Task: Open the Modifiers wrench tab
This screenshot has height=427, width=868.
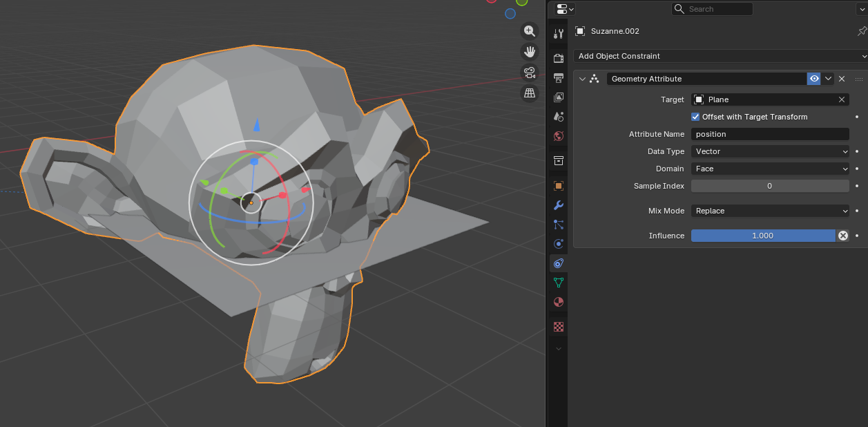Action: pos(559,205)
